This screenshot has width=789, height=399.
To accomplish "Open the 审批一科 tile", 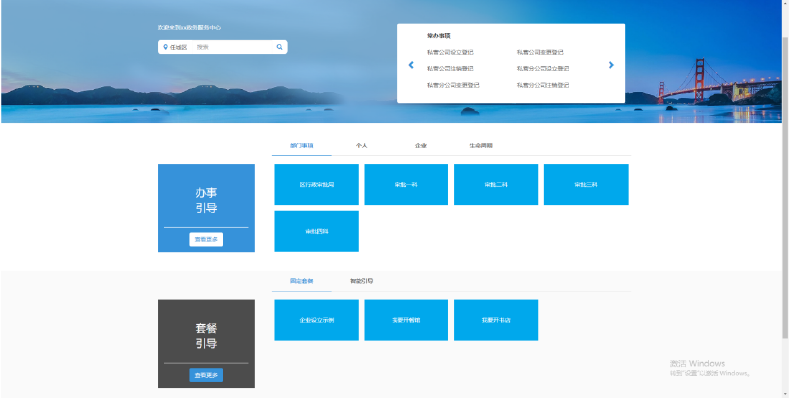I will tap(406, 185).
